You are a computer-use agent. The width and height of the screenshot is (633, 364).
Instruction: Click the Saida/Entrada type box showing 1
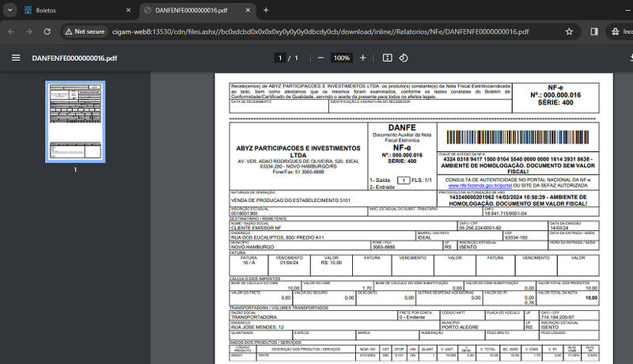pos(404,180)
